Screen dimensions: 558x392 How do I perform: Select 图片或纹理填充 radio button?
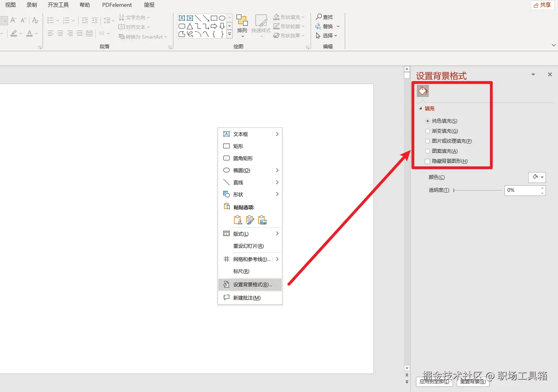(428, 141)
